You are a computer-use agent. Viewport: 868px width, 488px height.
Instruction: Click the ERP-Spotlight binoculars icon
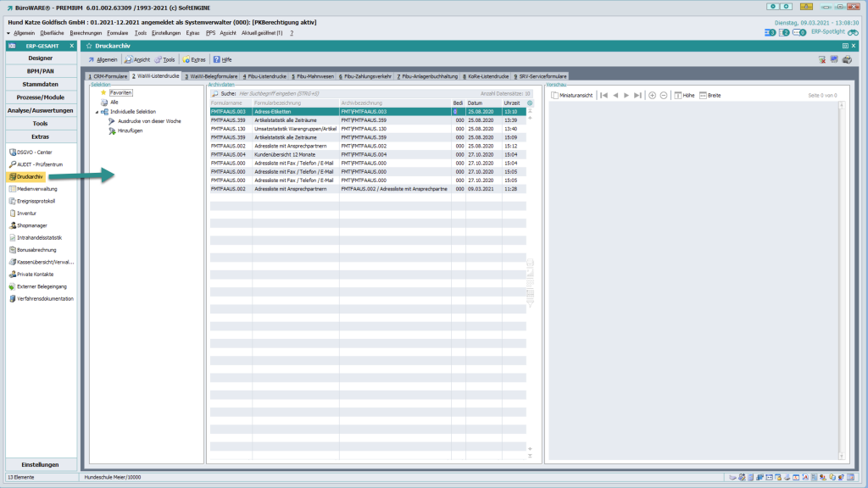pos(853,32)
